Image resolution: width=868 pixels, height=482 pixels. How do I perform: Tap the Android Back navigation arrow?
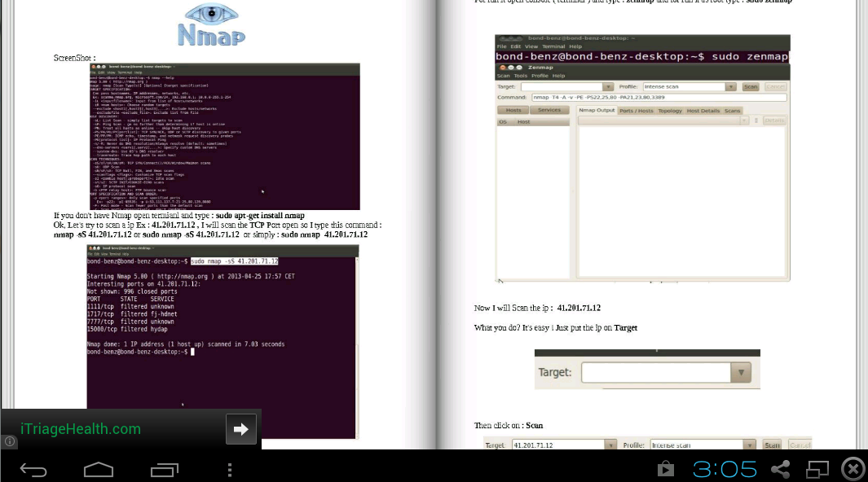point(33,470)
